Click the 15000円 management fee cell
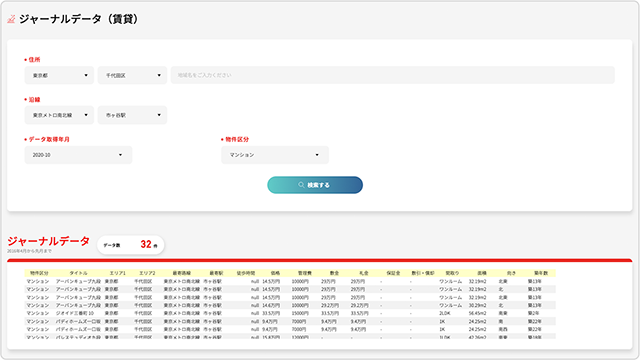Viewport: 640px width, 360px height. (x=300, y=313)
